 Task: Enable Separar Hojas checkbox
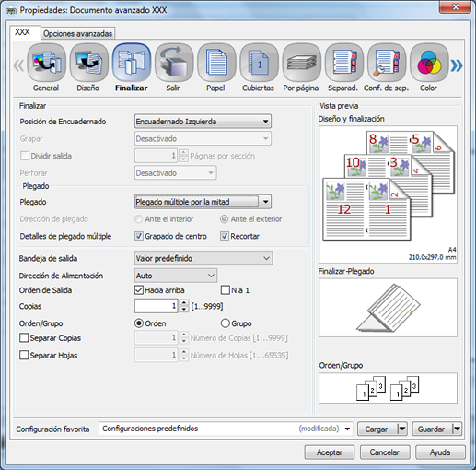point(24,355)
